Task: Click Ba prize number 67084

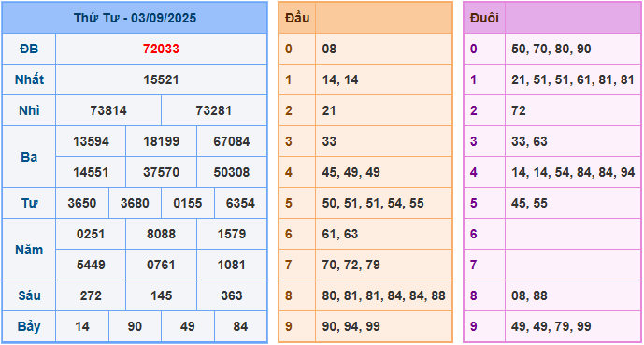Action: tap(231, 141)
